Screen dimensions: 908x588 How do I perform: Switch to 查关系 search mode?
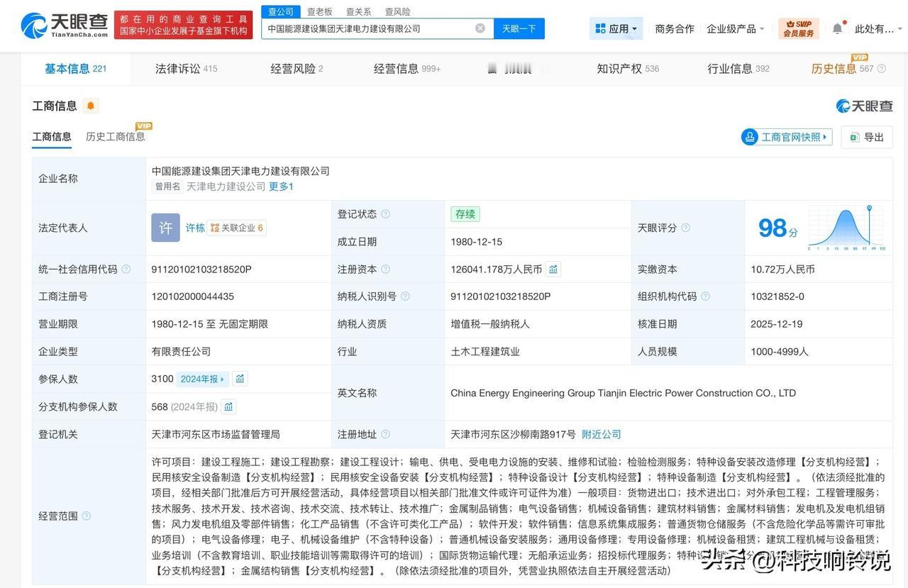(x=359, y=11)
